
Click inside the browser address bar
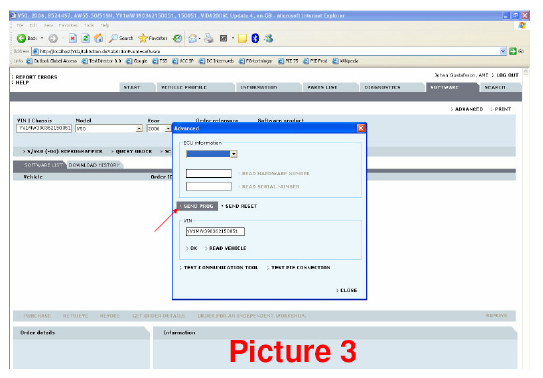click(x=267, y=51)
